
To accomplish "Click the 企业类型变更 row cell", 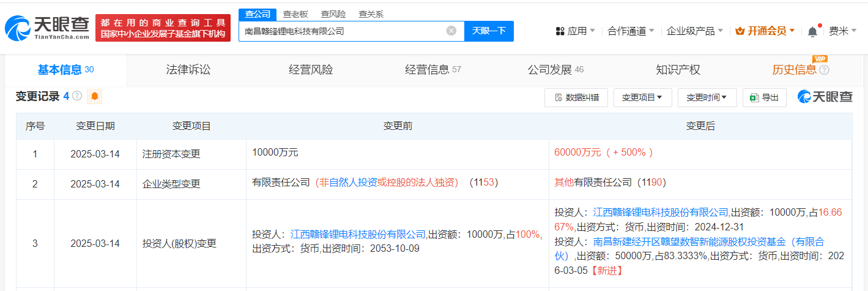I will pyautogui.click(x=191, y=184).
